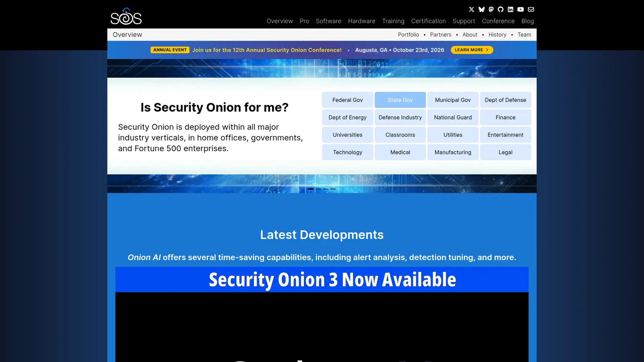Open the Certification menu item
644x362 pixels.
[428, 21]
